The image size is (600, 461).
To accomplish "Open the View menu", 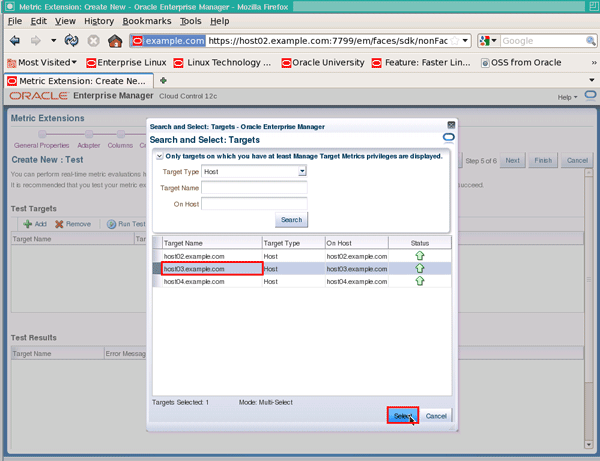I will point(65,21).
